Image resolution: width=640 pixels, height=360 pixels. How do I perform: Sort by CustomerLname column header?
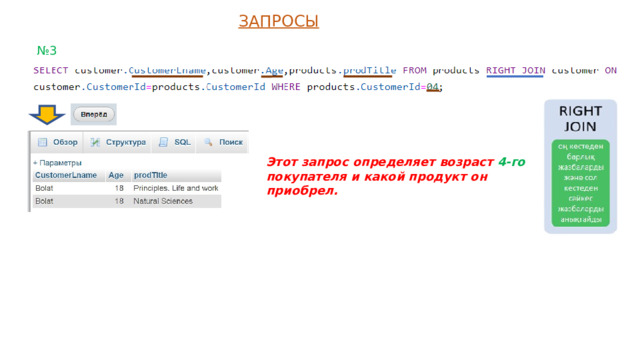[x=66, y=175]
